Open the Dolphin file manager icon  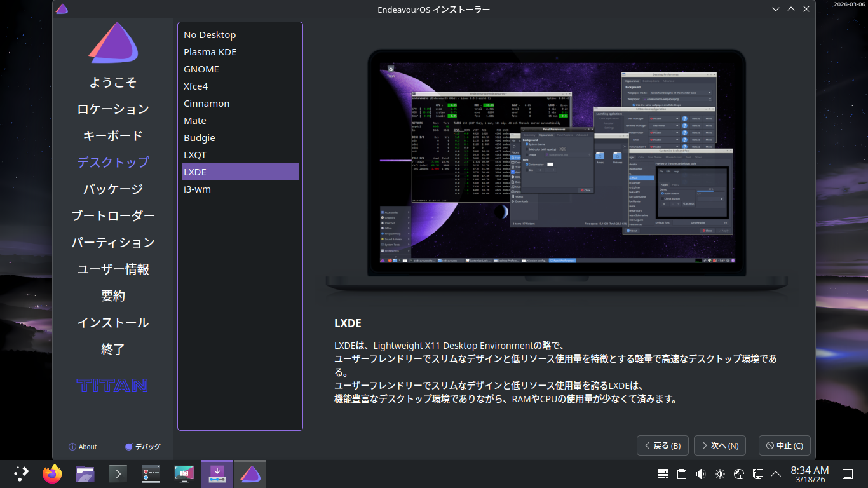[85, 474]
